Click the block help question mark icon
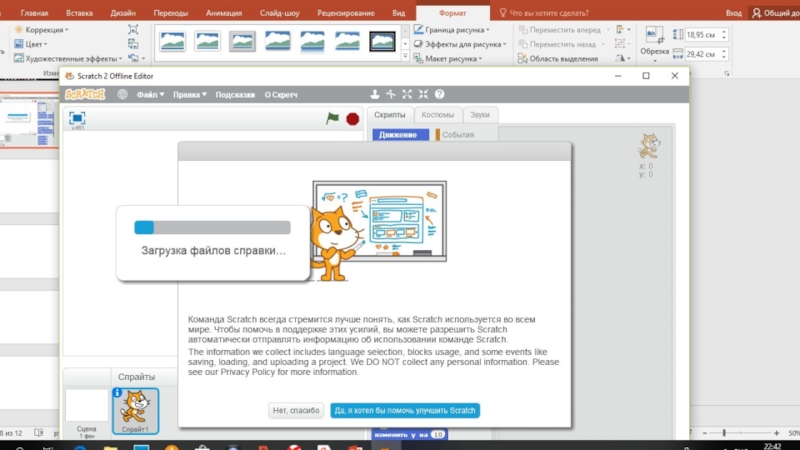 (439, 95)
